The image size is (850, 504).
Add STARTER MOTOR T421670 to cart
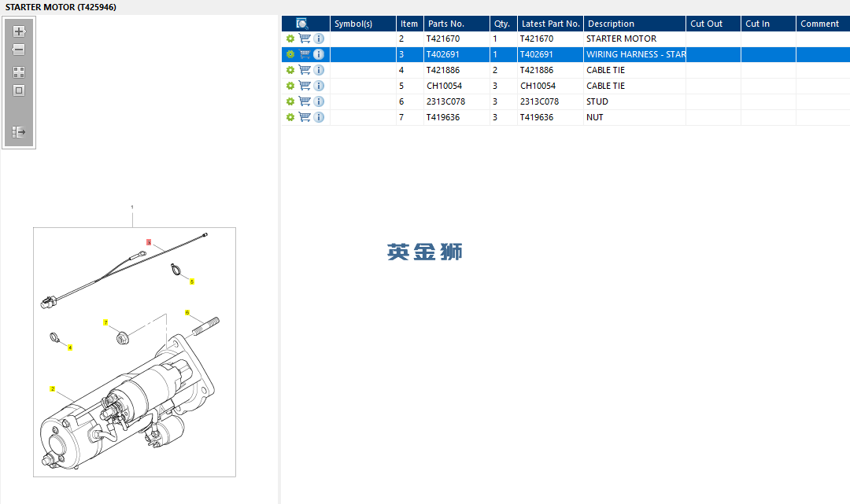[x=305, y=39]
